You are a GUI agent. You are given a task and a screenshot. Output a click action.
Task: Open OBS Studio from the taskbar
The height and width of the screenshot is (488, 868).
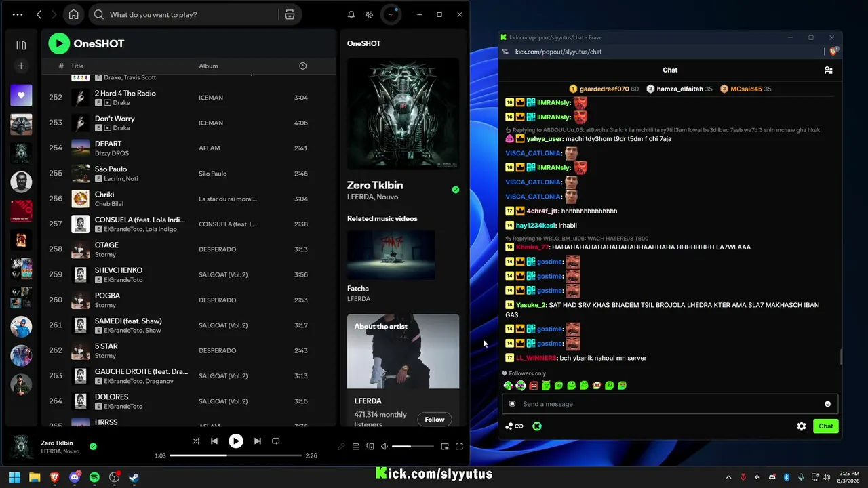[x=115, y=477]
